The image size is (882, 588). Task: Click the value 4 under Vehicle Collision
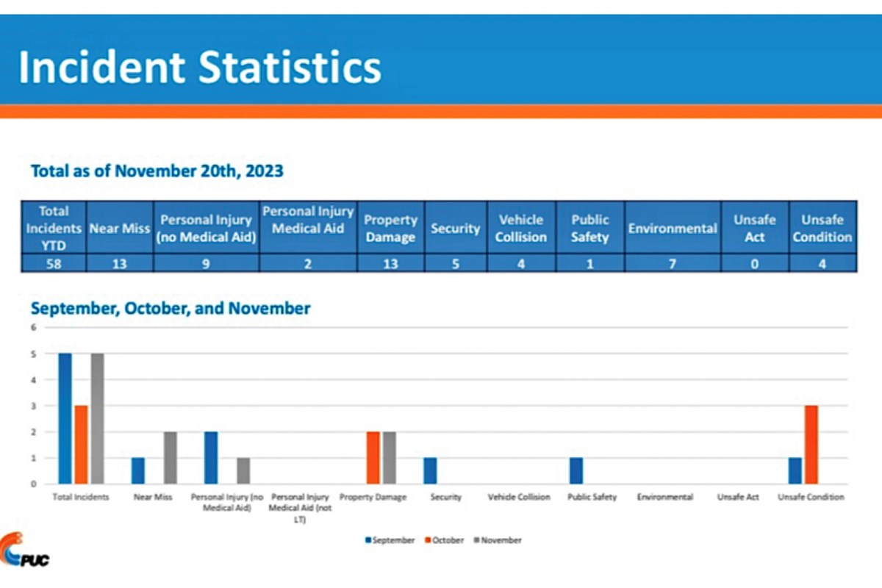coord(521,263)
